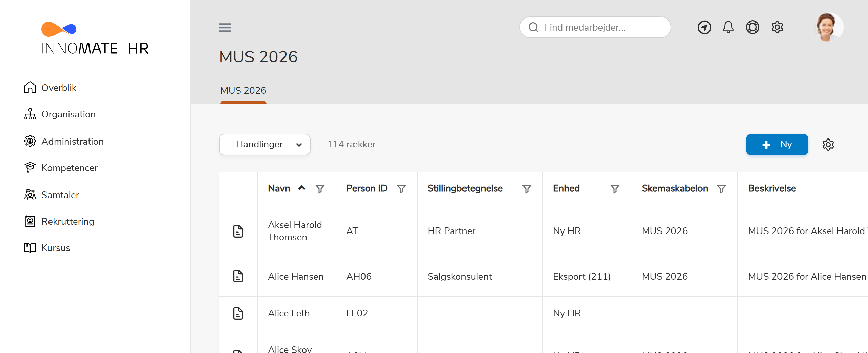868x353 pixels.
Task: Open the user profile avatar
Action: tap(828, 27)
